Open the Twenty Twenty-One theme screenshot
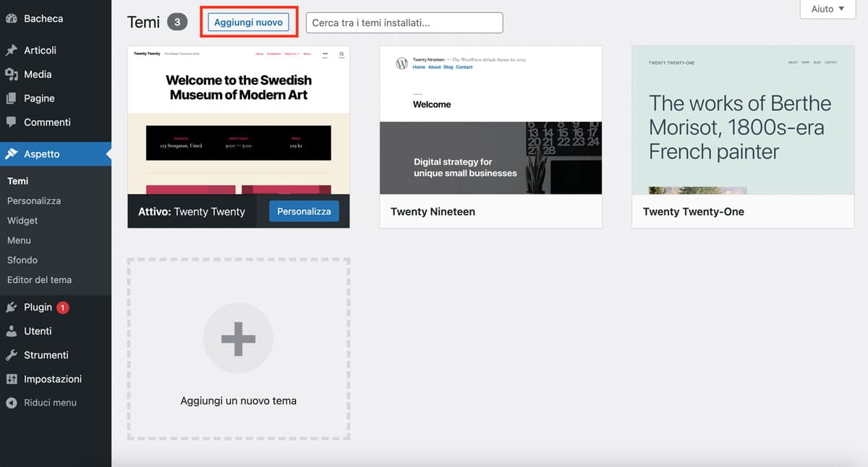 pos(743,120)
